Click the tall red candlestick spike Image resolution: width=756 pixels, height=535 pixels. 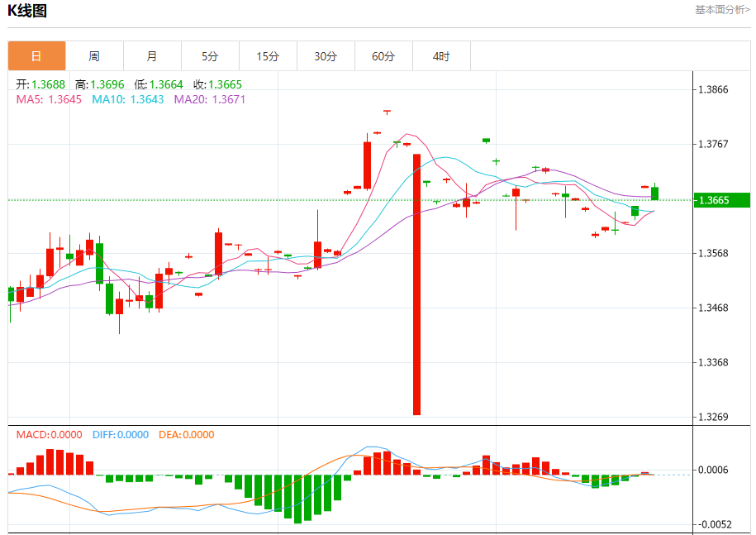pos(417,284)
